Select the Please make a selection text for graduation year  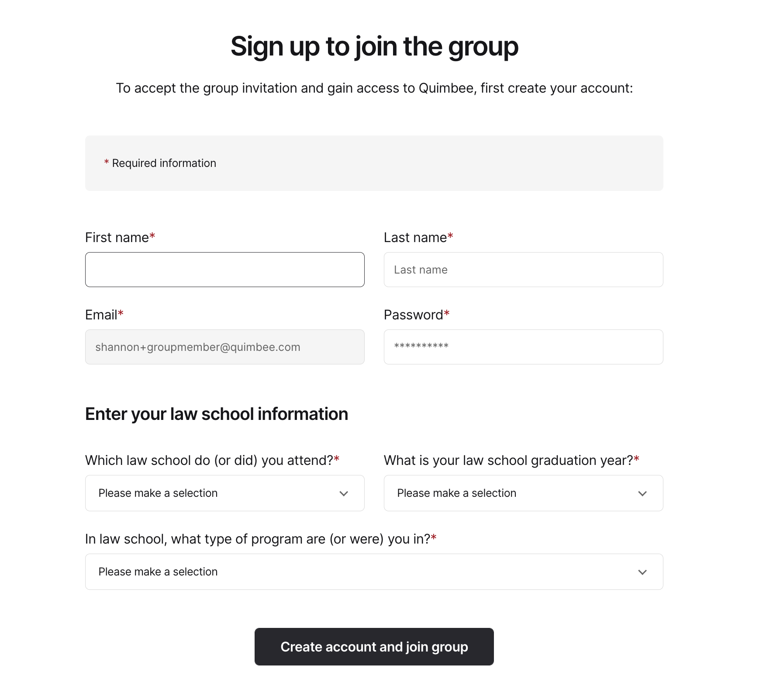pos(455,493)
